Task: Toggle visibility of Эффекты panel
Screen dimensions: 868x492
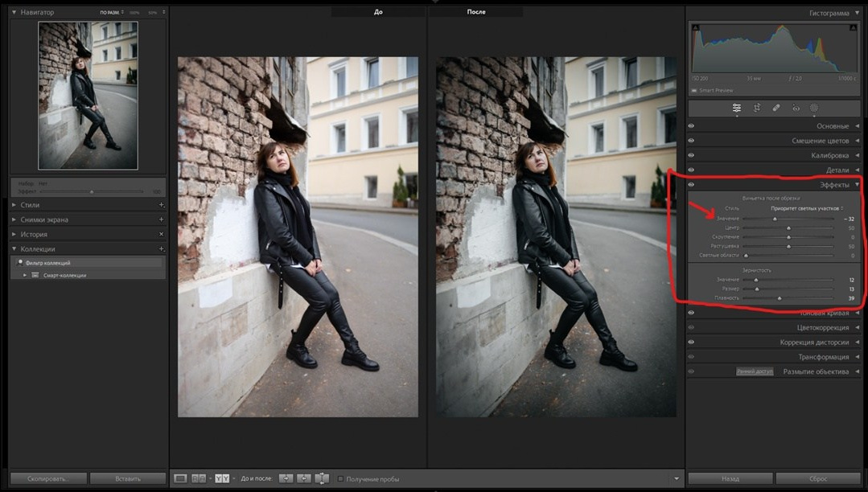Action: [691, 185]
